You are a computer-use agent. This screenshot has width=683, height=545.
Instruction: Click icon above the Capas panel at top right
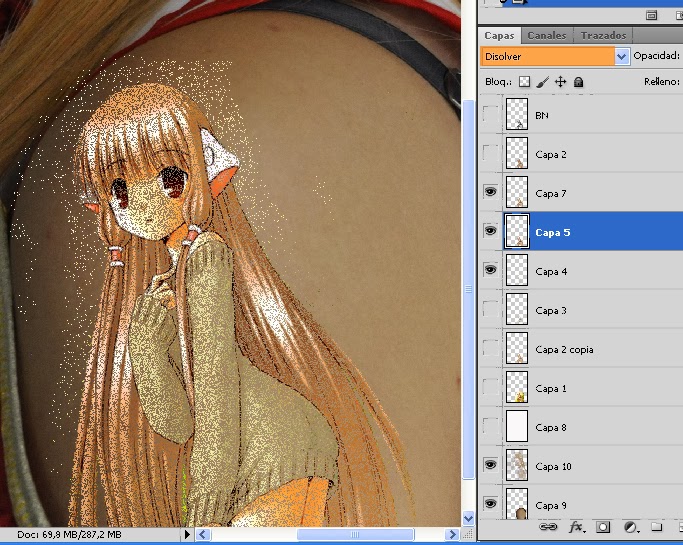(x=652, y=16)
